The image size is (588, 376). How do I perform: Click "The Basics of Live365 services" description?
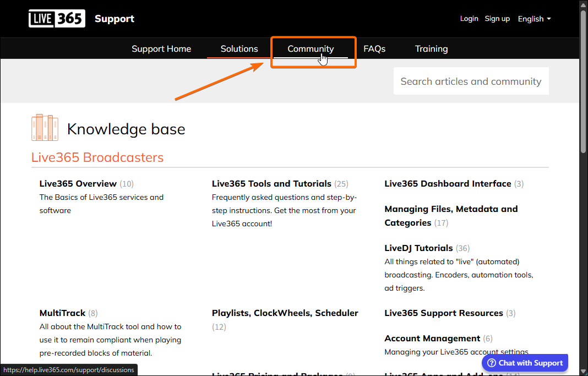[101, 204]
